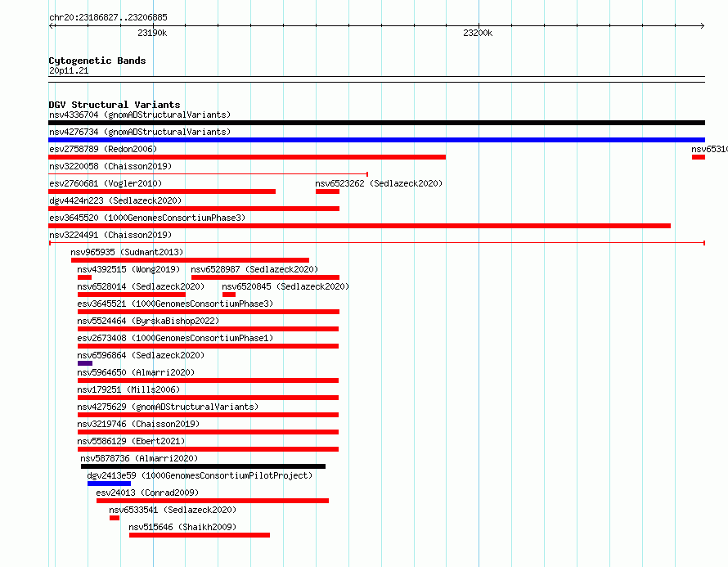The height and width of the screenshot is (567, 728).
Task: Open the nsv5586129 (Ebert2021) label
Action: [131, 441]
